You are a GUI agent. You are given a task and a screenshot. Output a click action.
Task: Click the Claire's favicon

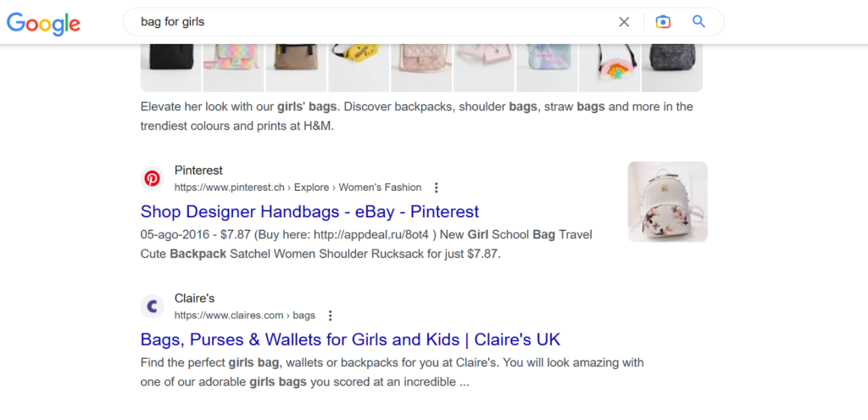pos(152,306)
